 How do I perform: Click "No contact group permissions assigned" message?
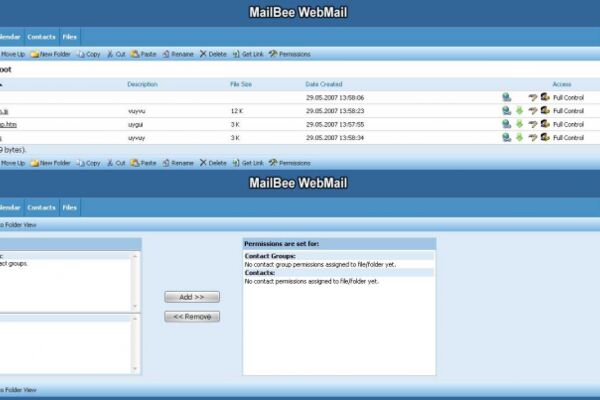[x=320, y=264]
